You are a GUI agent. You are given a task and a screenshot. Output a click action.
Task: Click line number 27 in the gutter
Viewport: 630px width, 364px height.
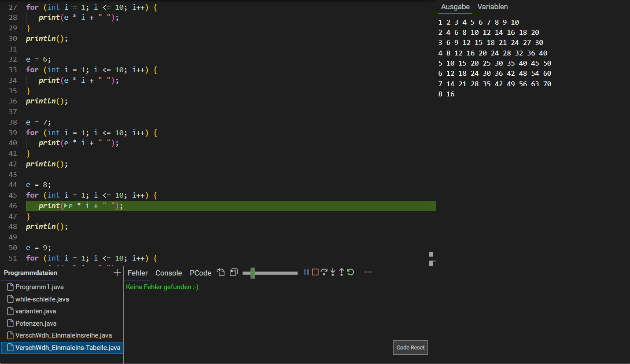pyautogui.click(x=12, y=7)
